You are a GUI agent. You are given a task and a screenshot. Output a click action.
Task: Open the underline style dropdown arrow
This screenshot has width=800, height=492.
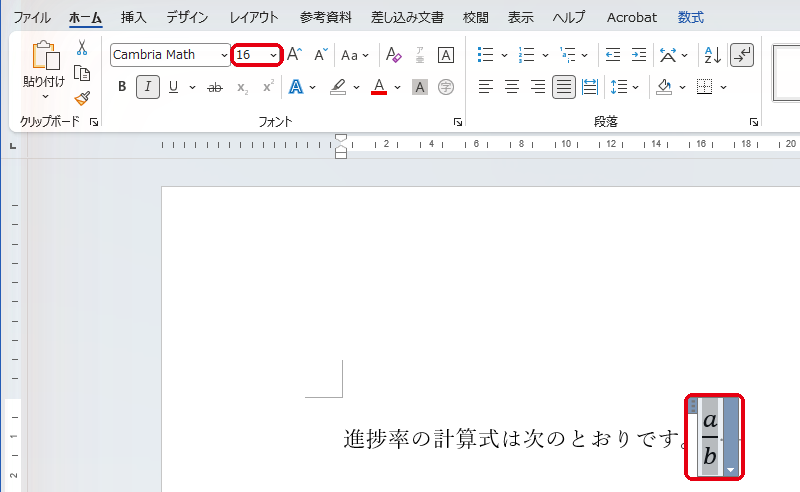tap(192, 87)
